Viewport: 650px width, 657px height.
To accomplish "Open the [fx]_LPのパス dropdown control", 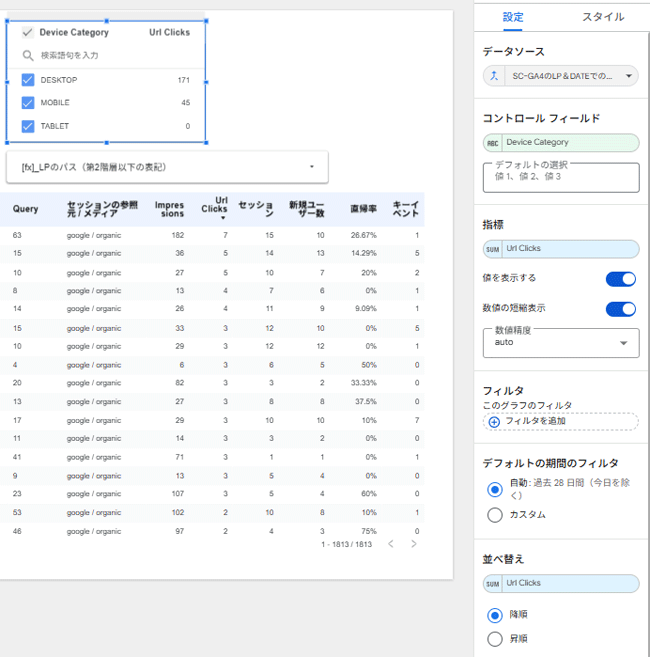I will tap(167, 167).
